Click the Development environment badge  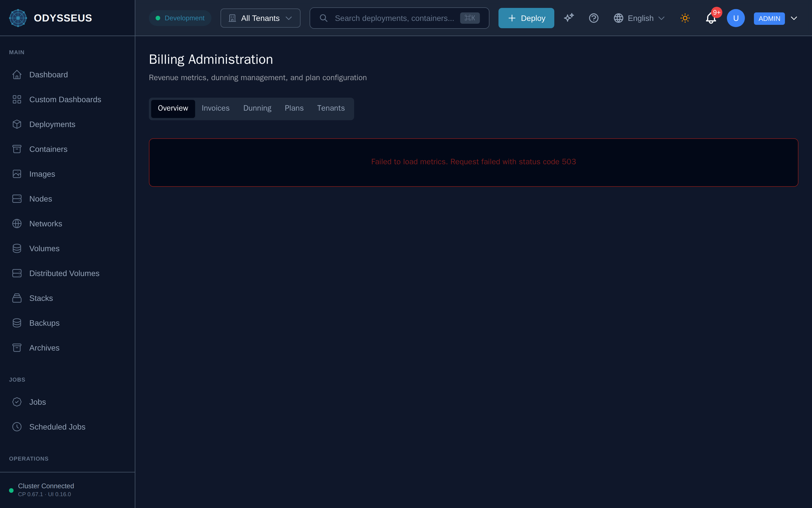coord(180,18)
